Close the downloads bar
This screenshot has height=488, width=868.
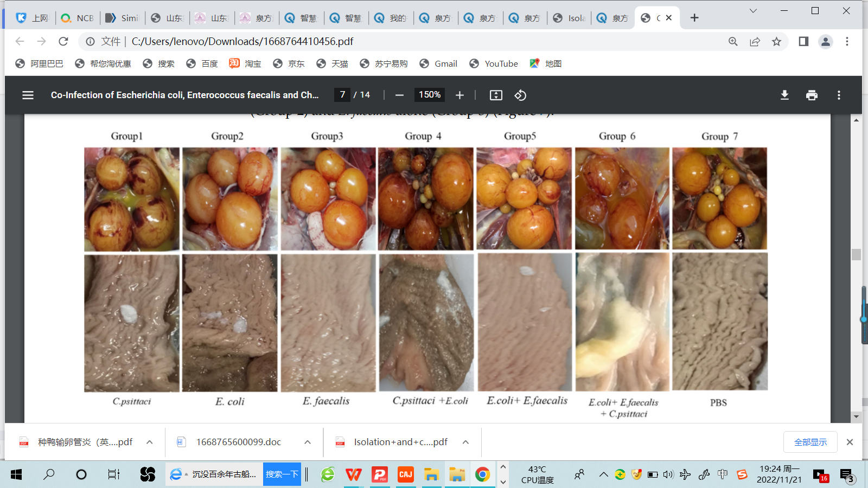[x=850, y=442]
